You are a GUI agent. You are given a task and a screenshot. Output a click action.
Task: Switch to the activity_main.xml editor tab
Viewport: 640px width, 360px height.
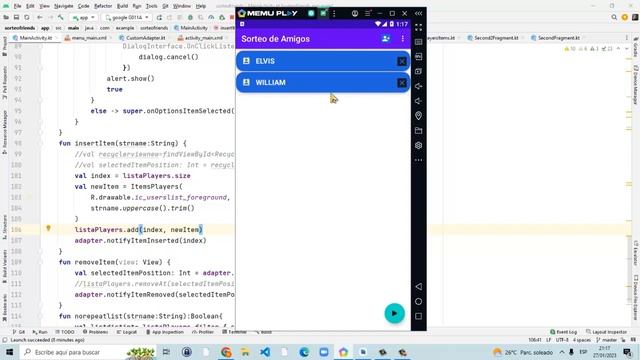201,38
